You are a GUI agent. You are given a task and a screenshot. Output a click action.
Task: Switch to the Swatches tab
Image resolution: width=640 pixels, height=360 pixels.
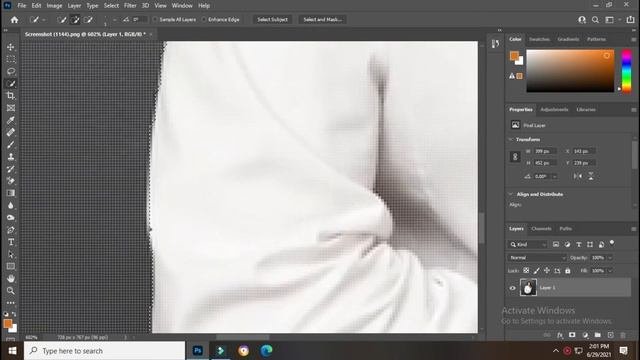(x=539, y=39)
